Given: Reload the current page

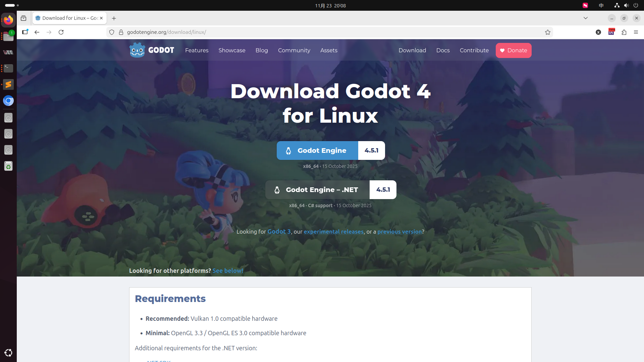Looking at the screenshot, I should pyautogui.click(x=61, y=32).
